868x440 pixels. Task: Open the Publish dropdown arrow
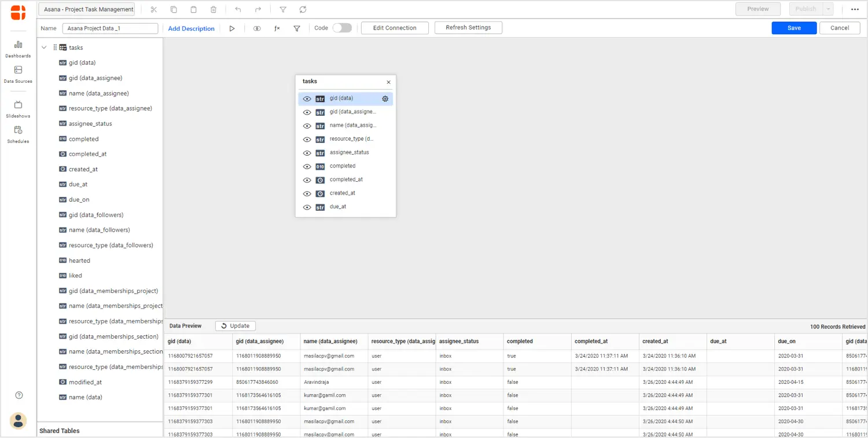(828, 9)
